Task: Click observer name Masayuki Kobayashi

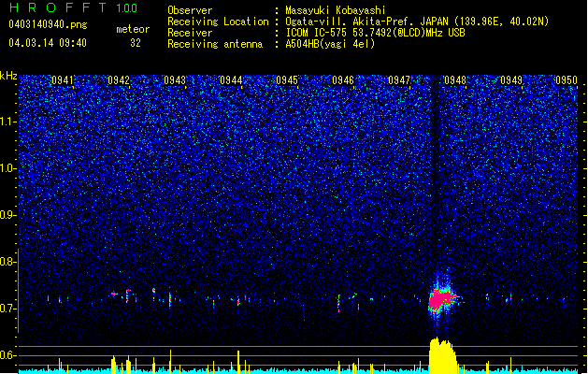Action: [335, 10]
